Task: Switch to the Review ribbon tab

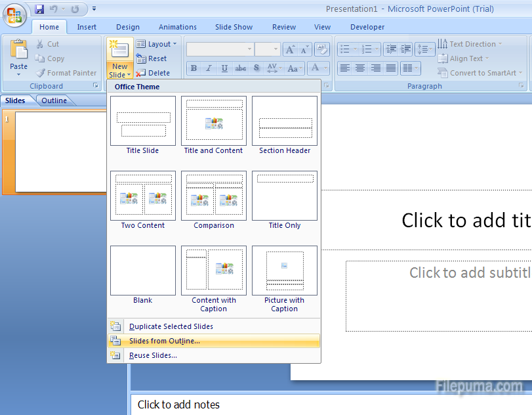Action: point(283,27)
